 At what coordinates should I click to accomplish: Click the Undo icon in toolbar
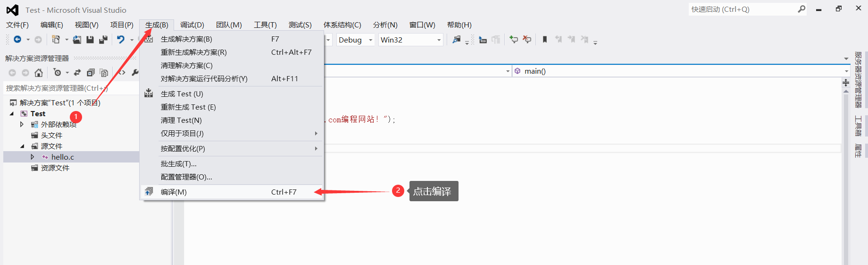tap(121, 40)
